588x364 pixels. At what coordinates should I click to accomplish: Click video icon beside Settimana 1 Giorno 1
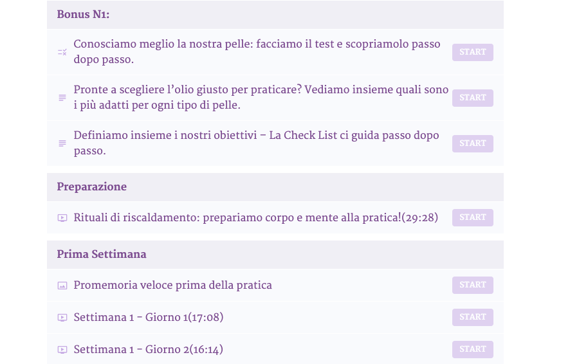pos(62,318)
